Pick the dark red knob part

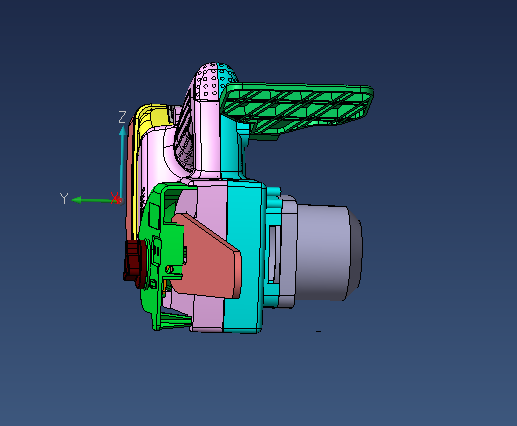pyautogui.click(x=135, y=264)
